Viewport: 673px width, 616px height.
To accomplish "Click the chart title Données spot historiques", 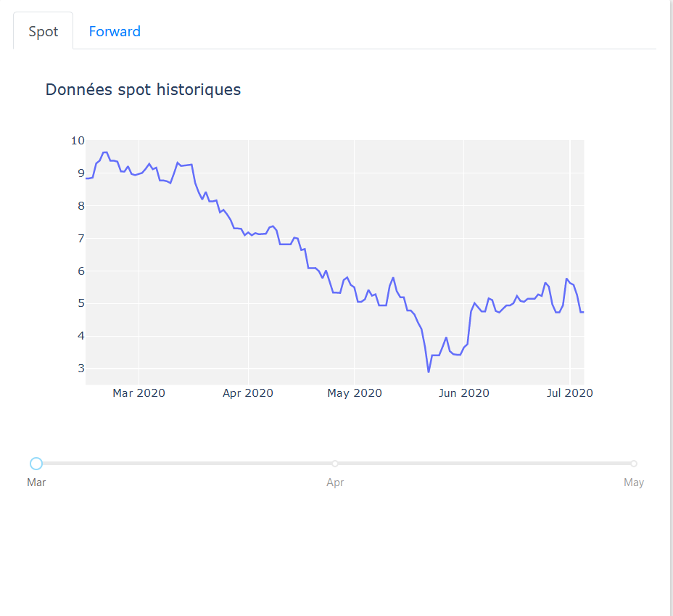I will click(x=143, y=90).
